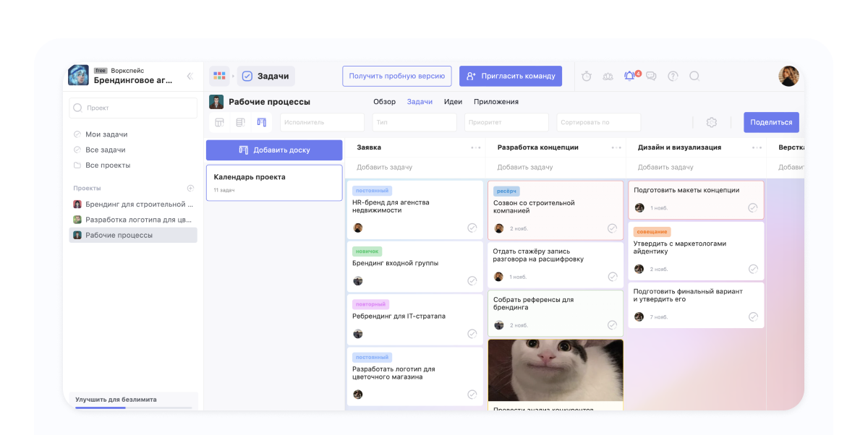This screenshot has height=435, width=868.
Task: Open the colorful apps grid icon
Action: [220, 76]
